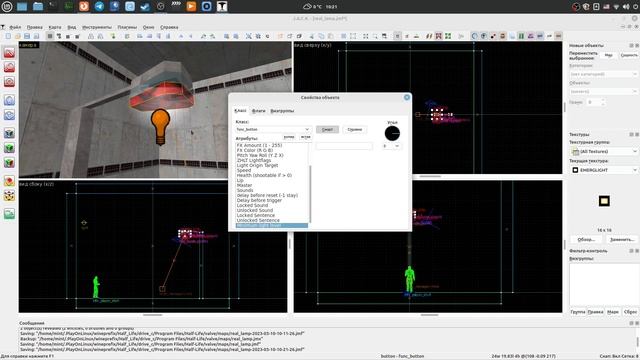This screenshot has height=360, width=640.
Task: Click purple icon in right toolbar group
Action: point(531,36)
